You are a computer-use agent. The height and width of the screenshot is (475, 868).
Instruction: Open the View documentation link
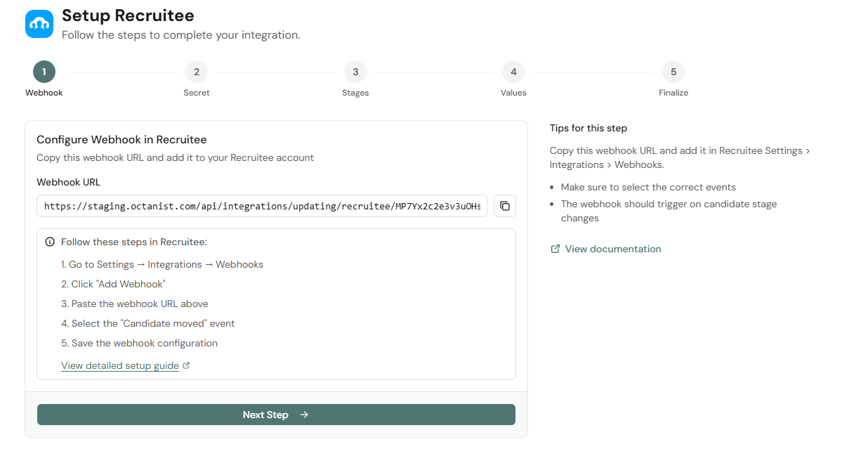point(612,248)
